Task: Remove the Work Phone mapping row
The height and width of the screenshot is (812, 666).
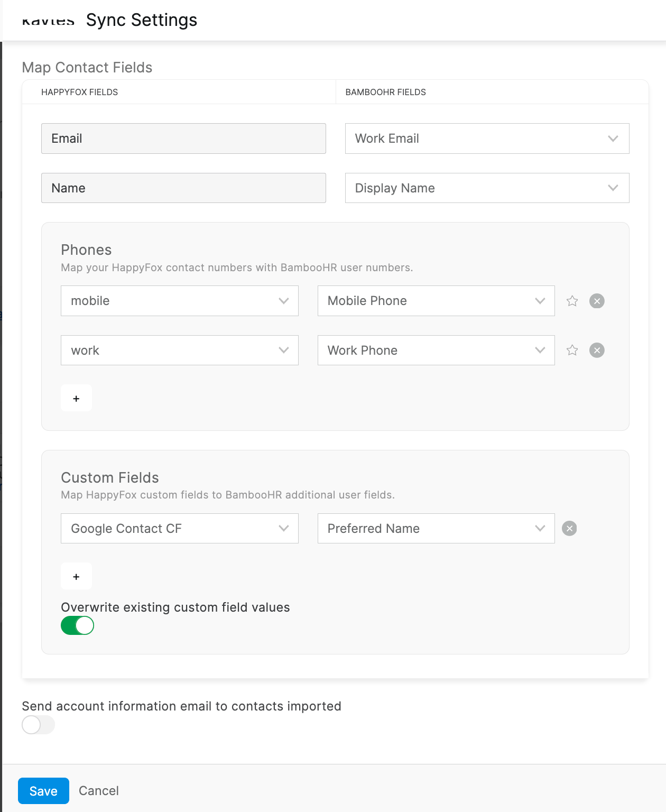Action: (x=597, y=350)
